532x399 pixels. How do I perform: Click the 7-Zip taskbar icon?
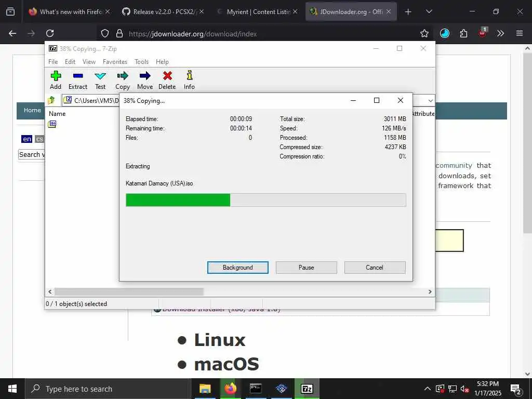pos(307,389)
